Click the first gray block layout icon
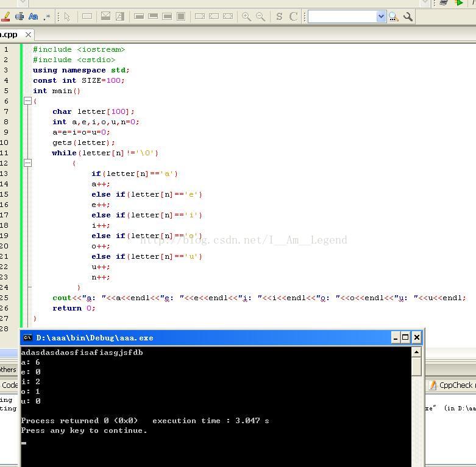This screenshot has height=467, width=476. point(139,16)
